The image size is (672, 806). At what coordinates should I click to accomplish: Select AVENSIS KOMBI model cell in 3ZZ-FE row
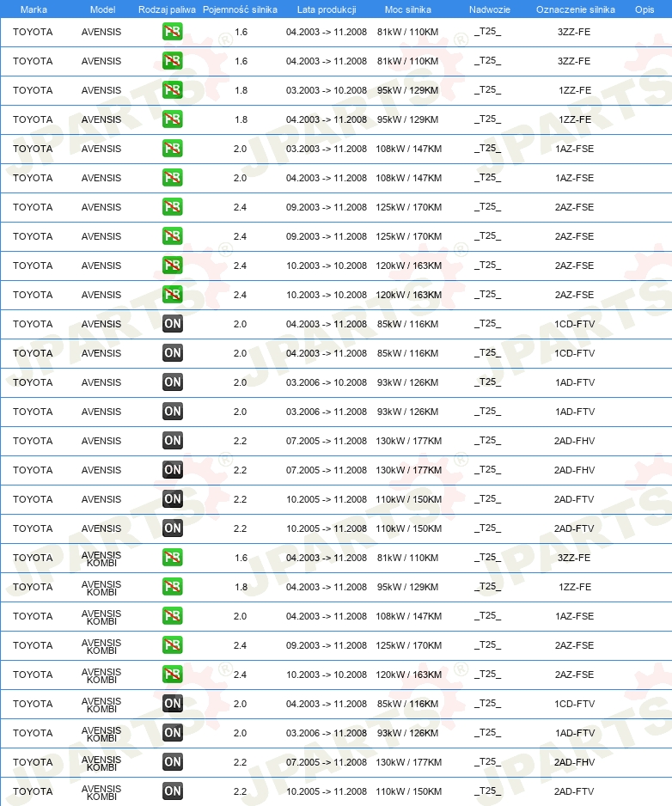click(101, 559)
